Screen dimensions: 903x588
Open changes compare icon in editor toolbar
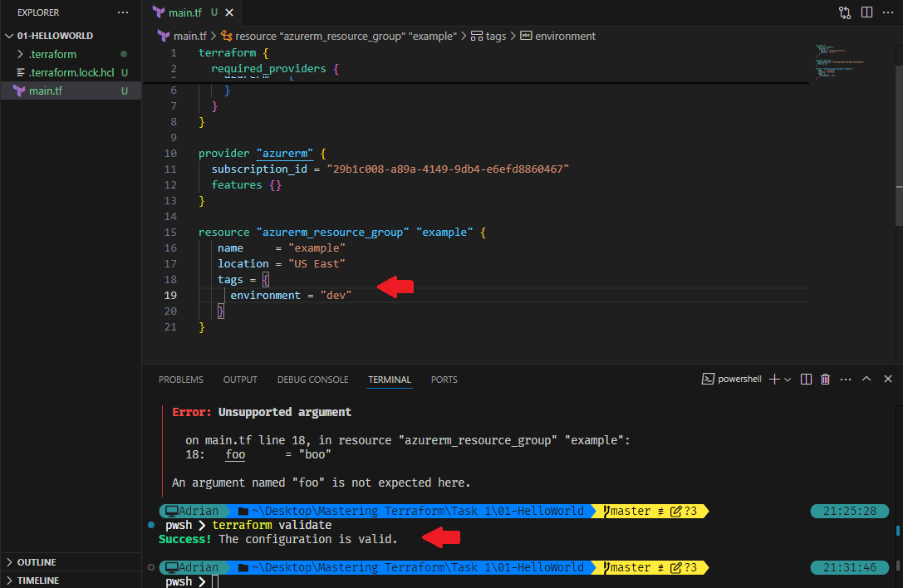tap(844, 12)
